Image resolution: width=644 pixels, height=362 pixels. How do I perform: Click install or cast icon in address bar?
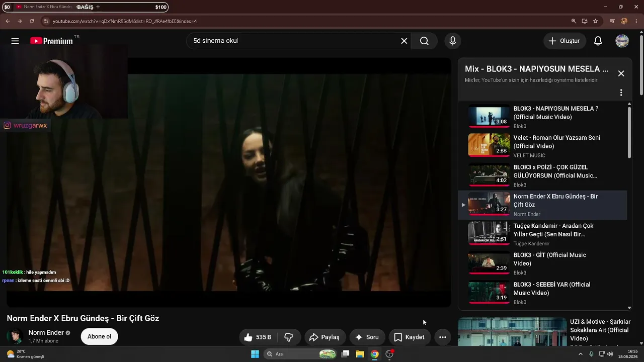585,21
